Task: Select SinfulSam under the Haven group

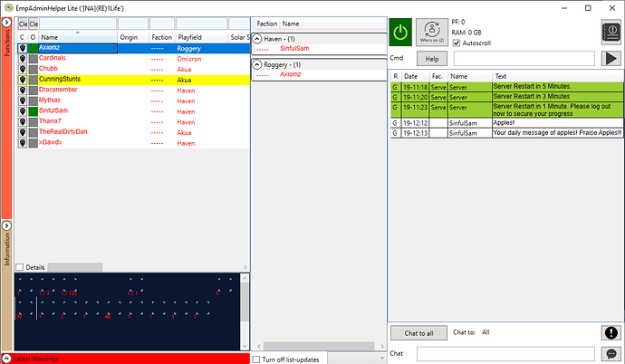Action: pos(294,48)
